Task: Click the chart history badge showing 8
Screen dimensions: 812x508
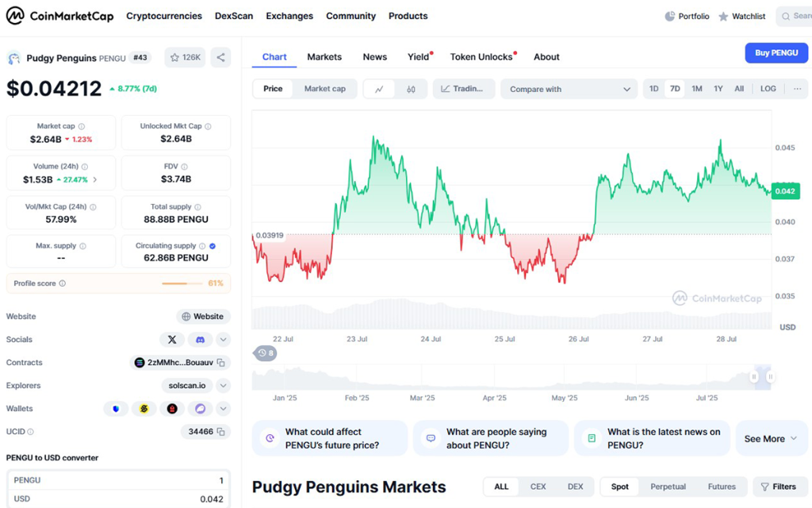Action: click(x=265, y=353)
